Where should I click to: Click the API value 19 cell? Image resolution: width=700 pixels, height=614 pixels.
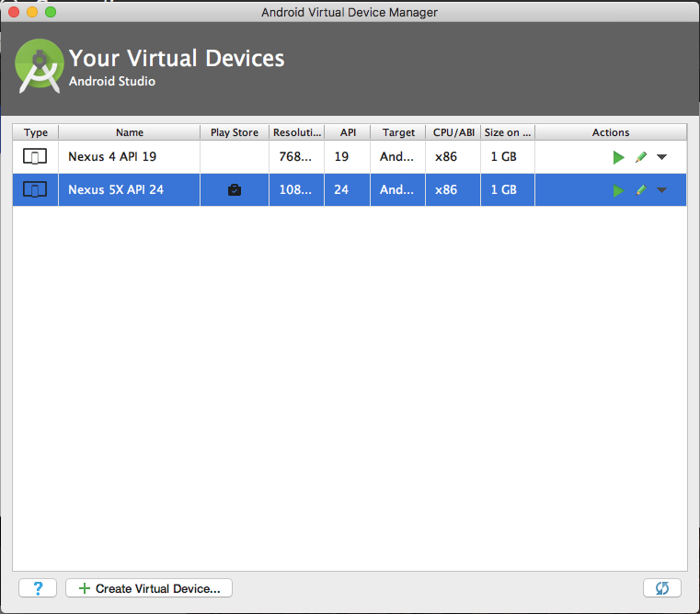point(348,156)
